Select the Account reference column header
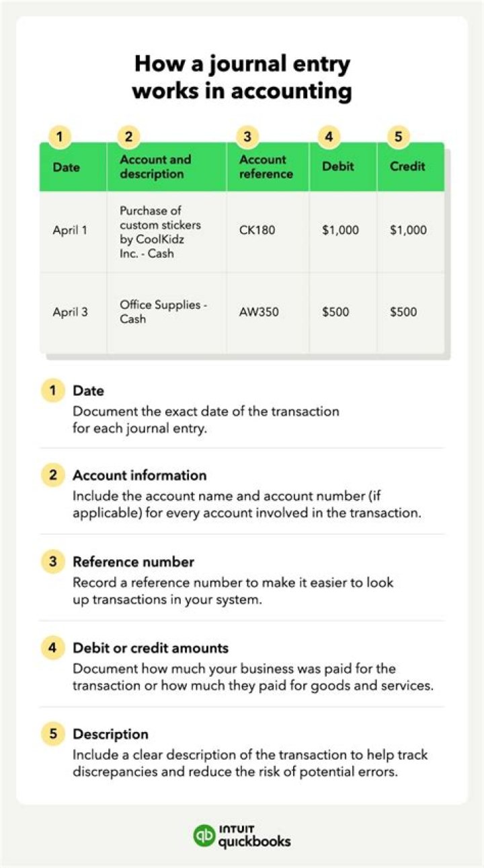The width and height of the screenshot is (484, 868). (x=266, y=167)
